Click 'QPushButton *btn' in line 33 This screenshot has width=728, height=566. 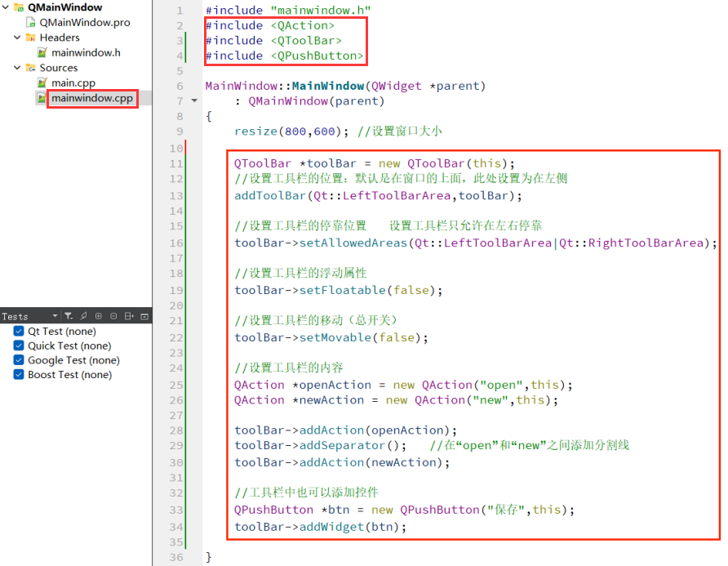(x=291, y=510)
